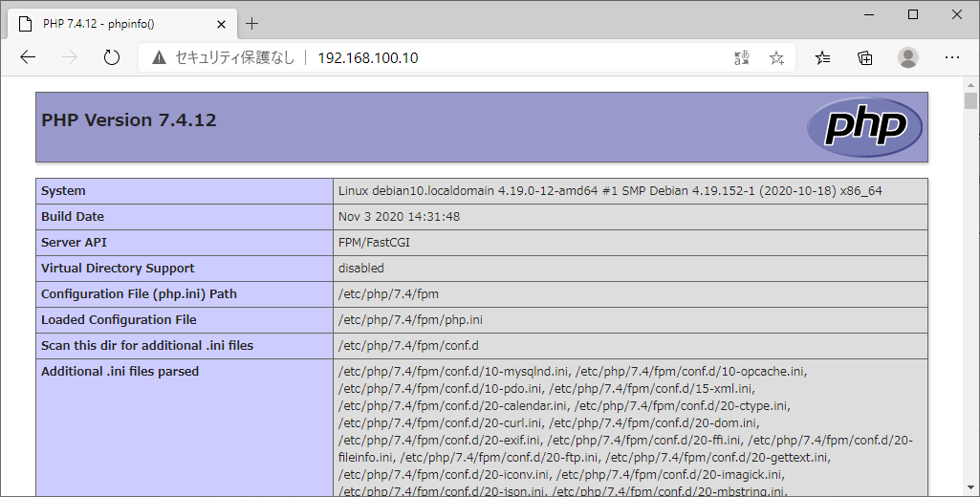Click the 'Build Date' row label
Screen dimensions: 980x497
pos(73,217)
